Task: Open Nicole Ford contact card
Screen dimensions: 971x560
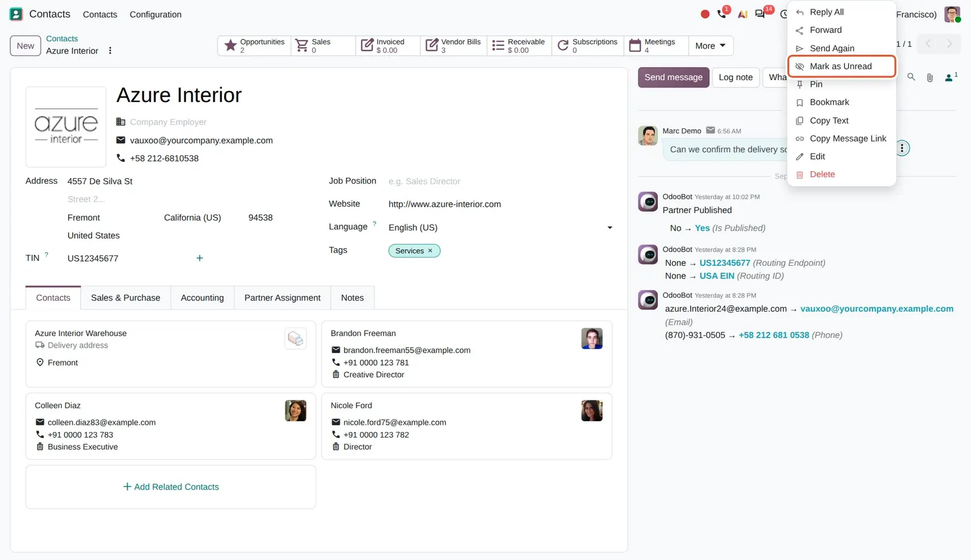Action: coord(467,426)
